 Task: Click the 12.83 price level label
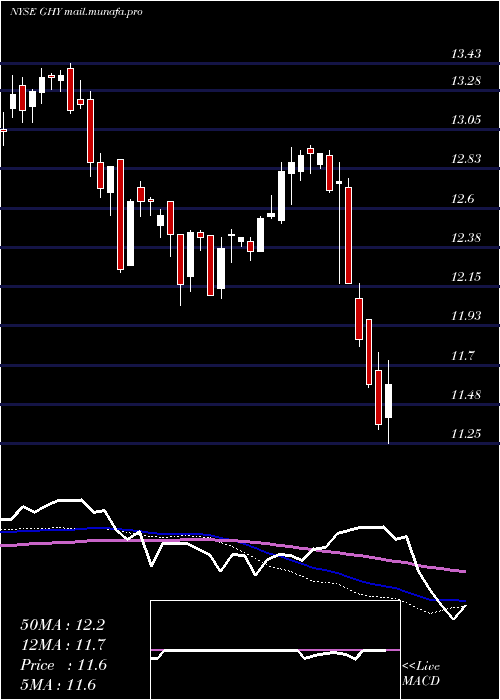[x=466, y=159]
